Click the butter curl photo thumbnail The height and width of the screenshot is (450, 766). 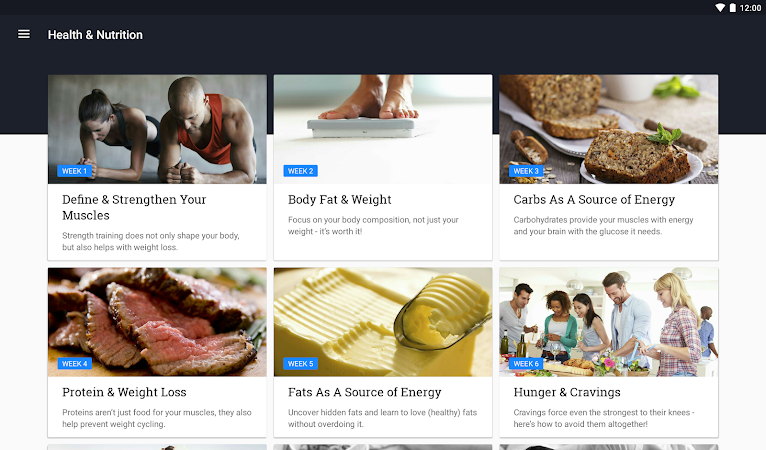tap(383, 322)
